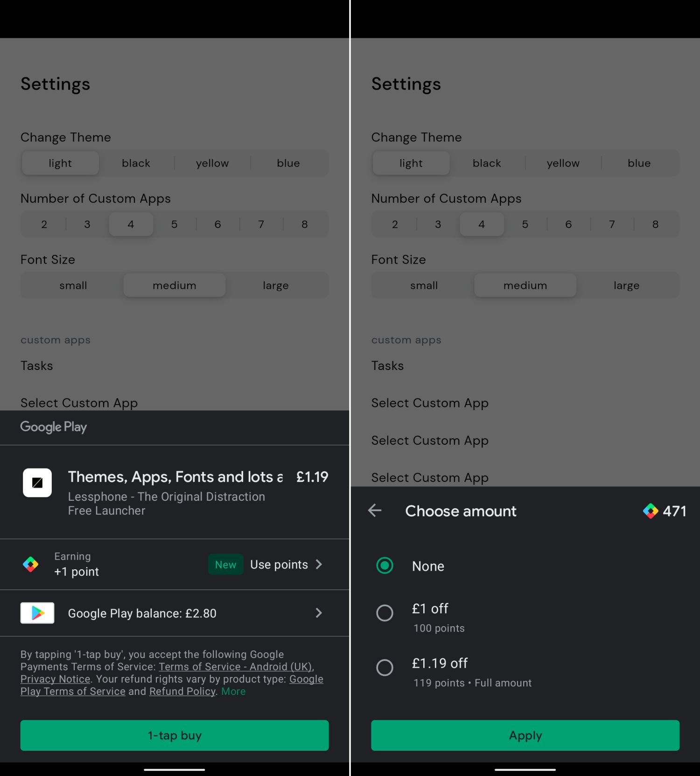Expand Google Play balance payment method chevron

319,613
